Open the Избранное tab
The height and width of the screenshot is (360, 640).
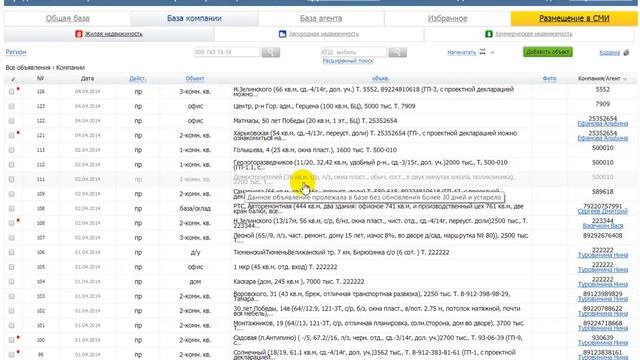(x=447, y=18)
